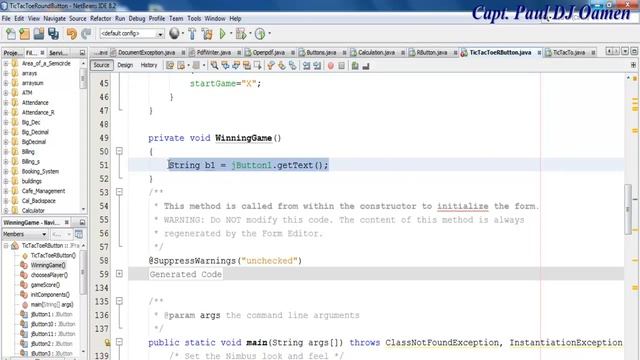Screen dimensions: 640x360
Task: Click the Comment icon in editor toolbar
Action: click(355, 66)
